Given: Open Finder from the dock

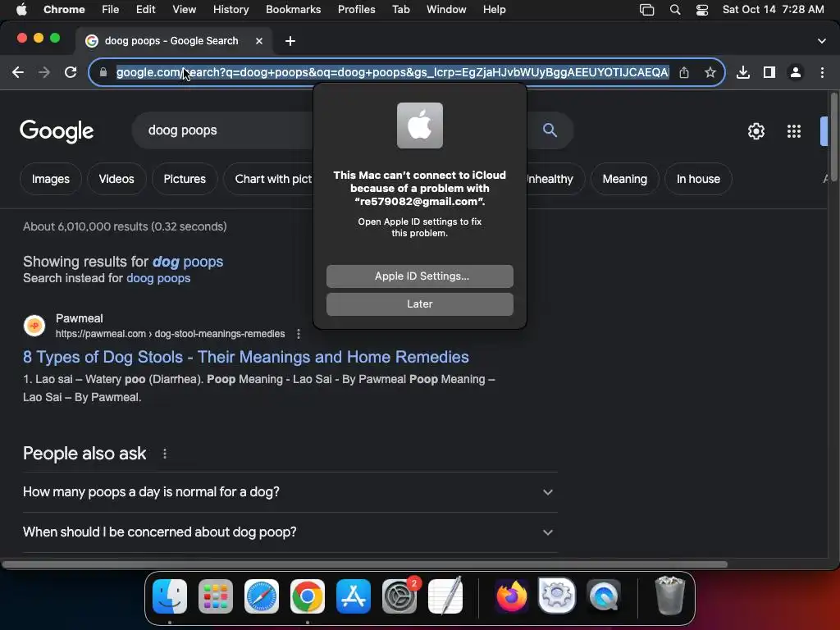Looking at the screenshot, I should 170,596.
